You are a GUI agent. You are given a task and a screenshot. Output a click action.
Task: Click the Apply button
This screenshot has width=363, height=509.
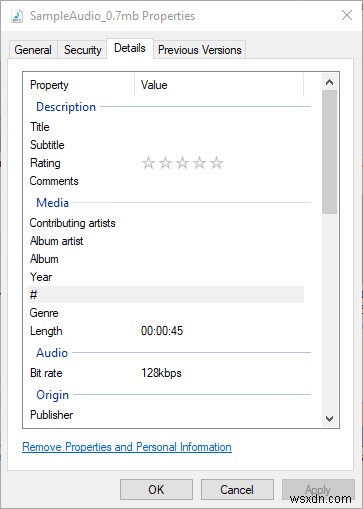click(x=318, y=490)
